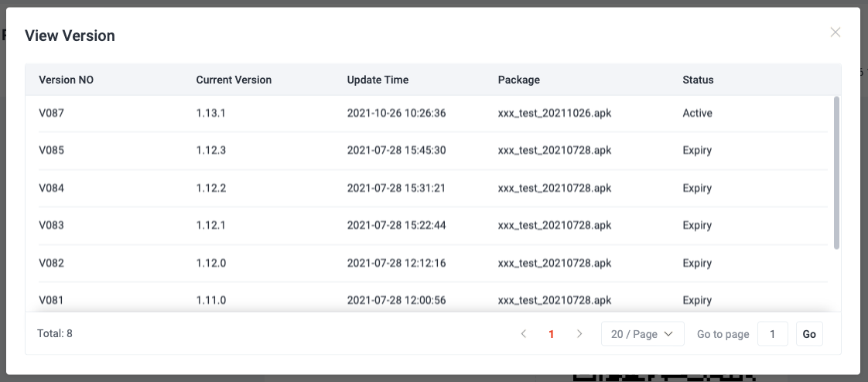The height and width of the screenshot is (382, 868).
Task: Click the table's vertical scrollbar
Action: coord(836,172)
